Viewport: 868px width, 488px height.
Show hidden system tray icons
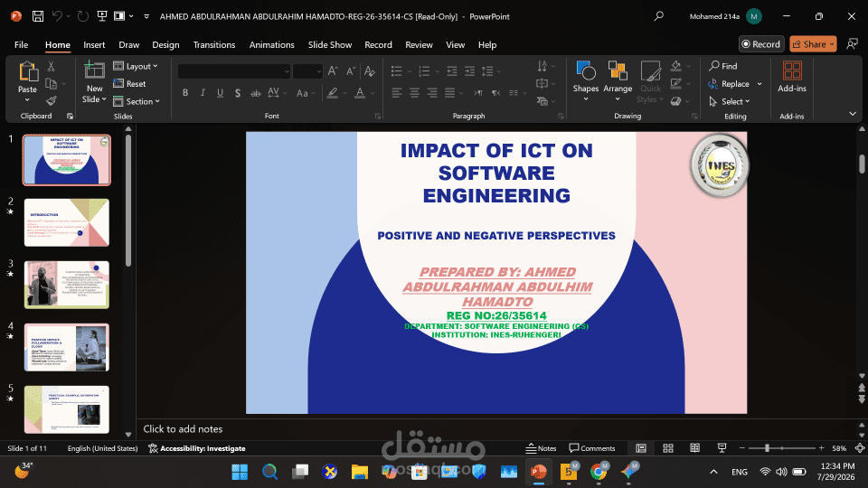pyautogui.click(x=713, y=472)
